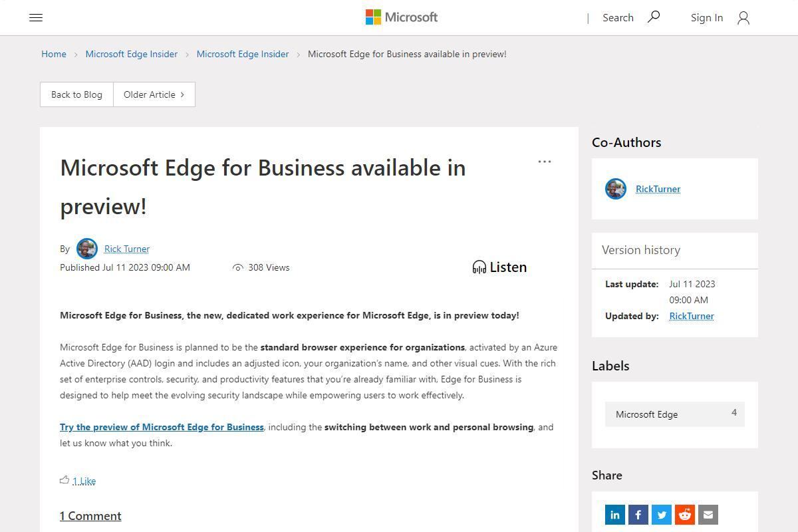Click the thumbs-up like icon
798x532 pixels.
65,479
